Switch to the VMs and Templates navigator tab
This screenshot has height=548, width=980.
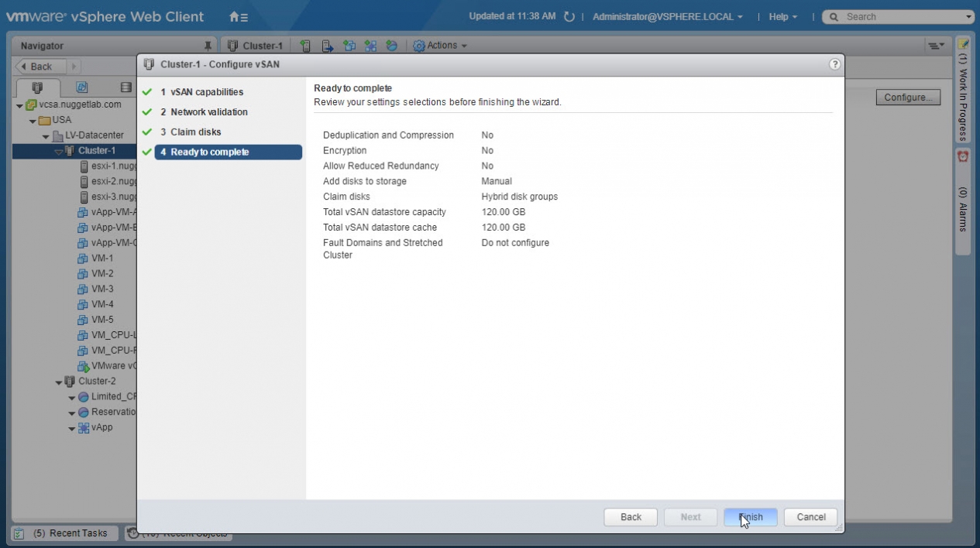pyautogui.click(x=81, y=87)
